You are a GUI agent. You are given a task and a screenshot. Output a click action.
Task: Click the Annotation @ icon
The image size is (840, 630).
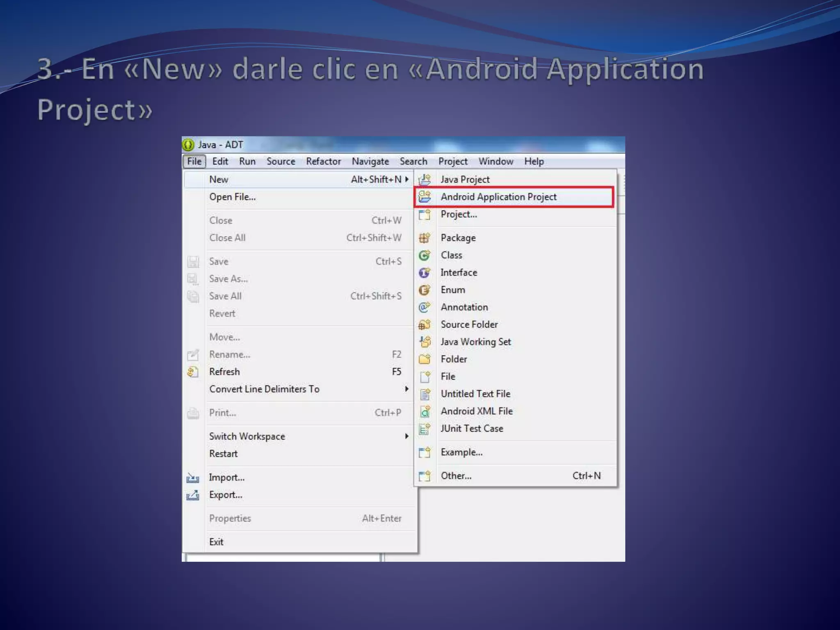click(x=425, y=307)
